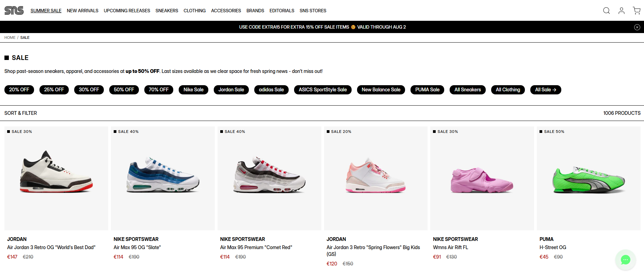The width and height of the screenshot is (644, 275).
Task: Open the Sneakers menu
Action: (167, 11)
